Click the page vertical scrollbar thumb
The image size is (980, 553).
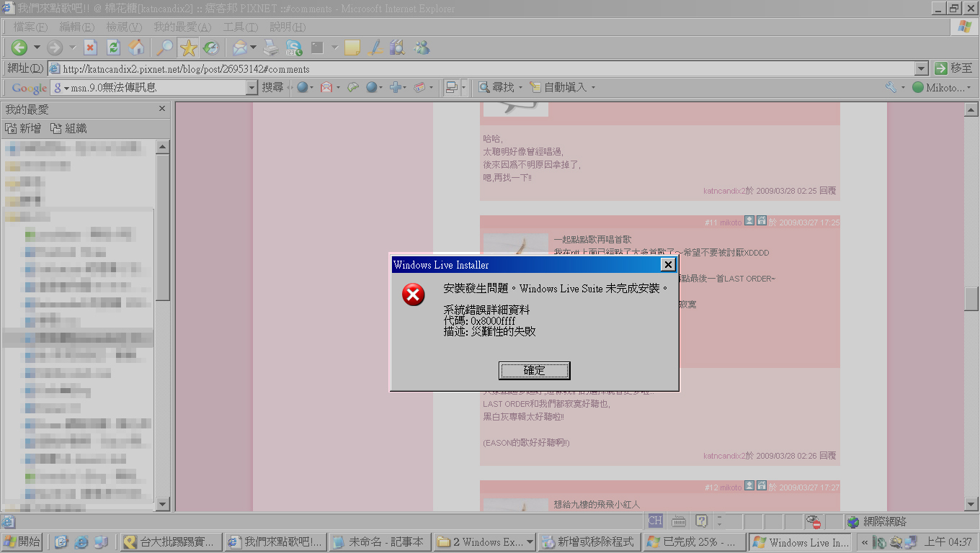pos(971,298)
